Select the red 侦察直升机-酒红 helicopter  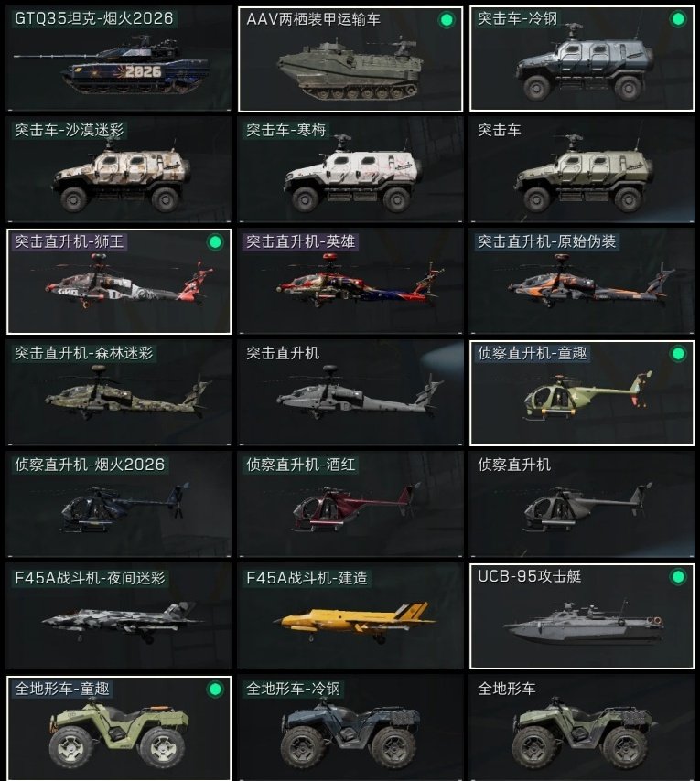click(350, 505)
